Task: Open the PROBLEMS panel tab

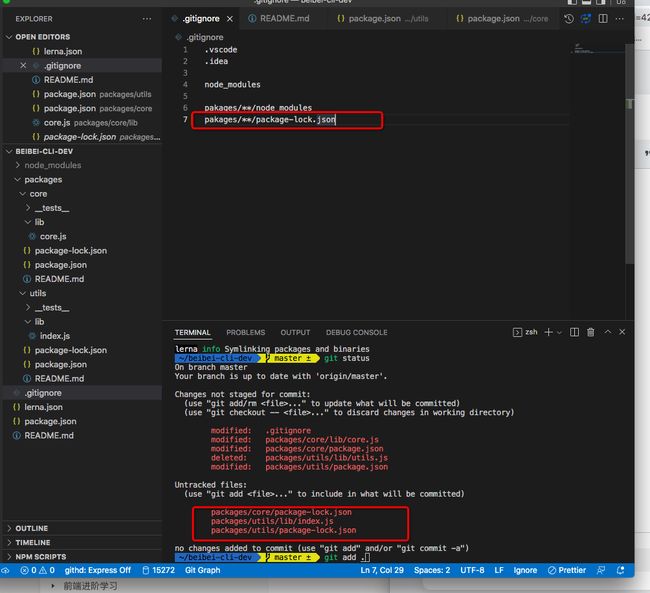Action: click(245, 332)
